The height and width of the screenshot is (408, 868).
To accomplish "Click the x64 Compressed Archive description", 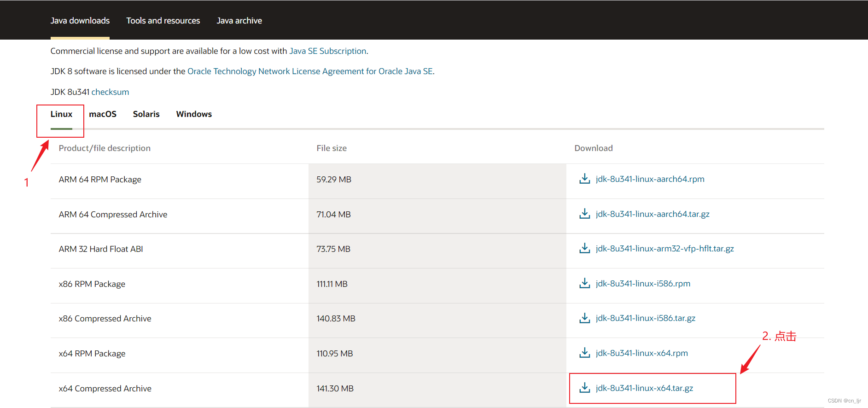I will coord(105,389).
